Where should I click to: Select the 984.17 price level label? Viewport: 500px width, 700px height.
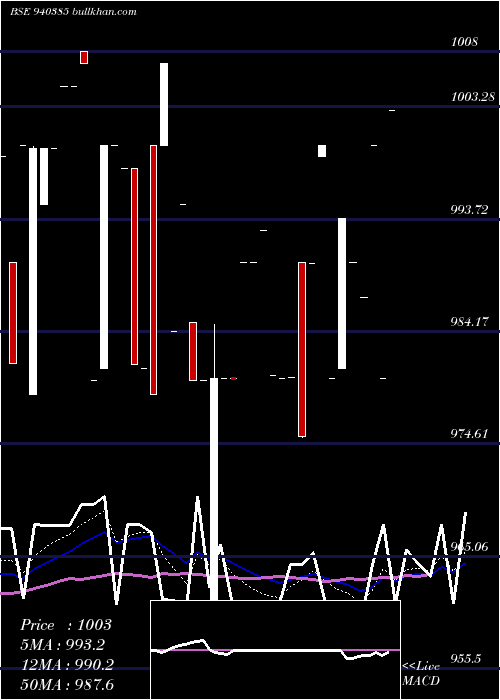tap(469, 321)
